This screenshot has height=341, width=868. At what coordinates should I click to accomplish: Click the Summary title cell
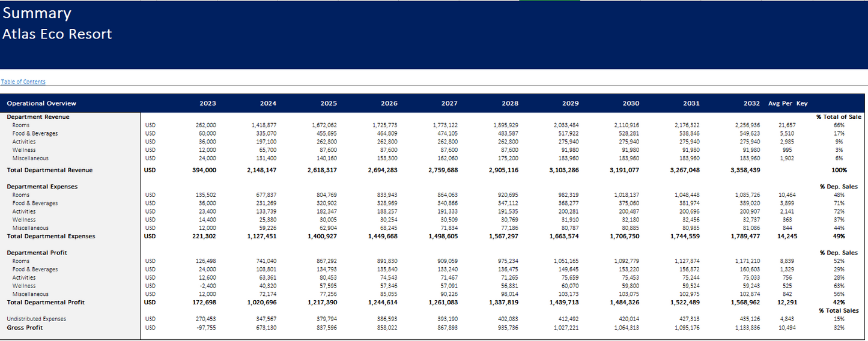37,13
